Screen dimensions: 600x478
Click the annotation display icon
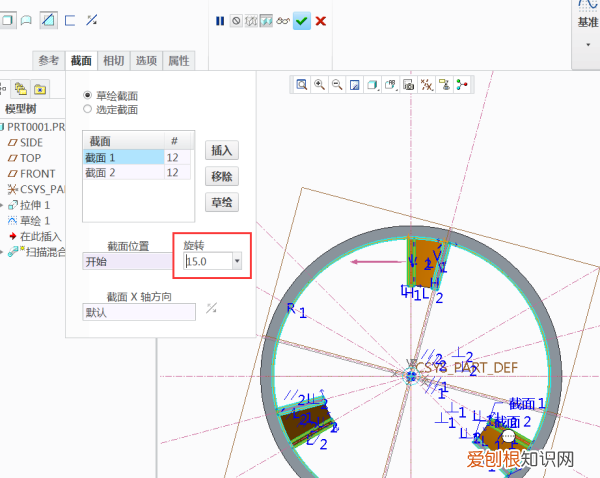[444, 85]
